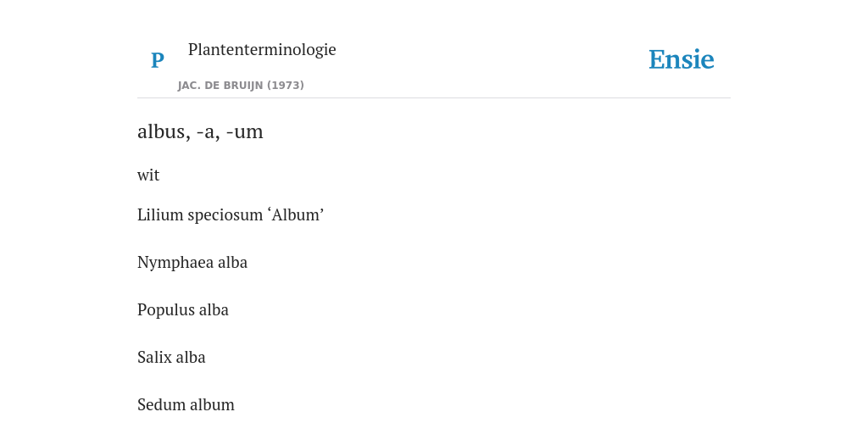Click the Populus alba entry
Image resolution: width=868 pixels, height=434 pixels.
point(183,310)
